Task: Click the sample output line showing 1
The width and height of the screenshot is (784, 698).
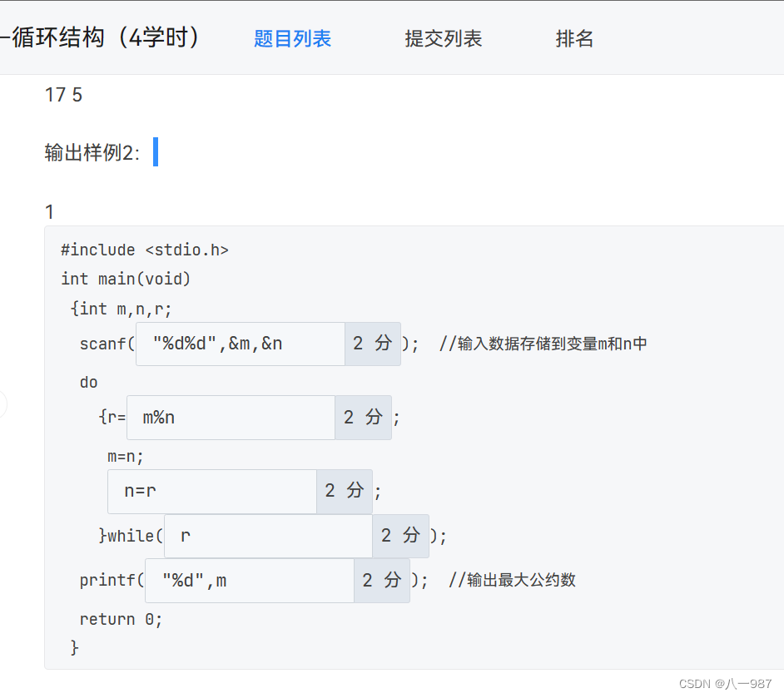Action: click(48, 211)
